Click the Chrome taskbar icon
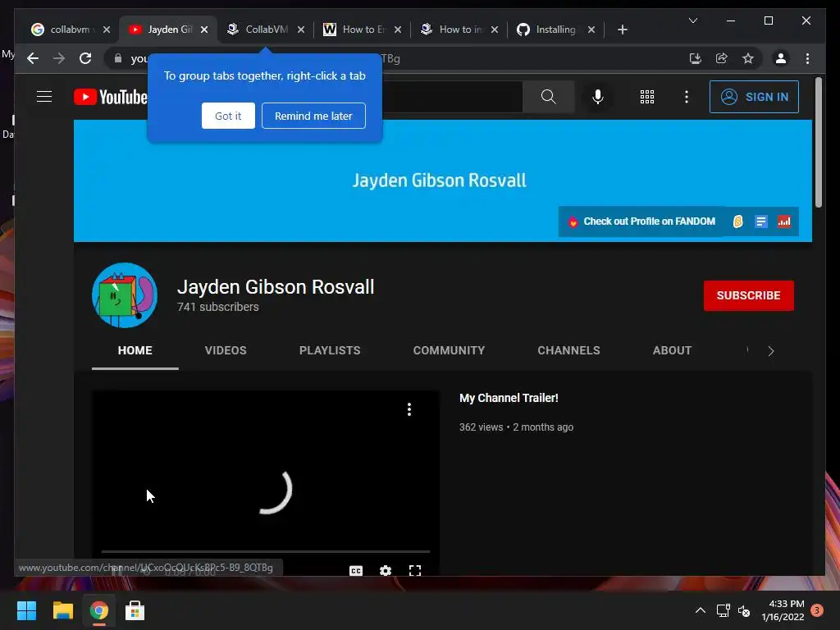The height and width of the screenshot is (630, 840). tap(98, 610)
